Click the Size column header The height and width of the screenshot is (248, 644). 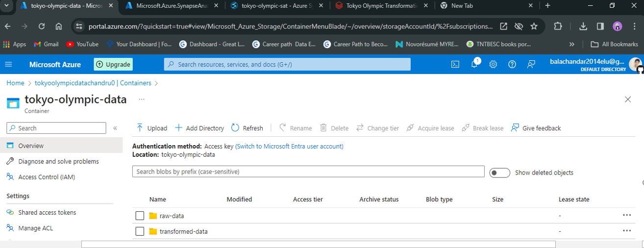(498, 199)
